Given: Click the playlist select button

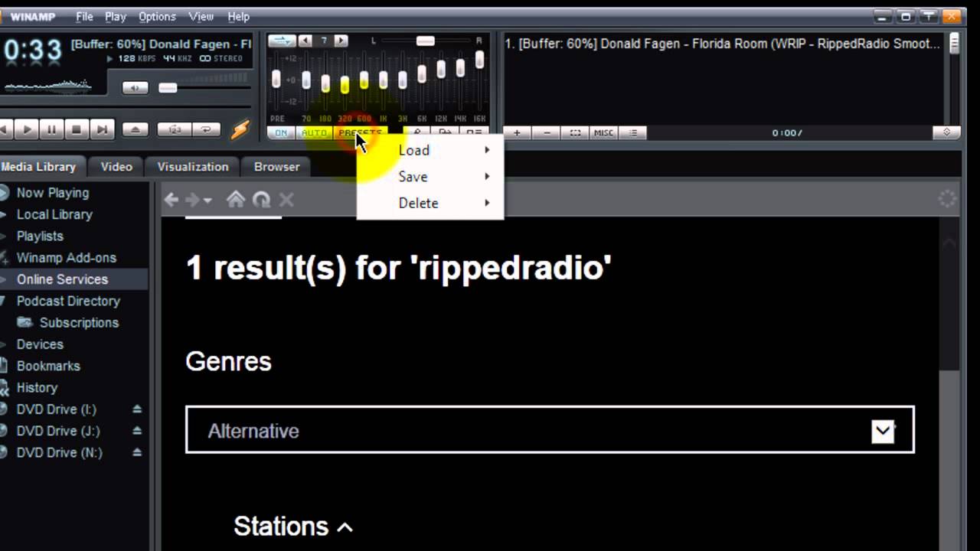Looking at the screenshot, I should [575, 133].
